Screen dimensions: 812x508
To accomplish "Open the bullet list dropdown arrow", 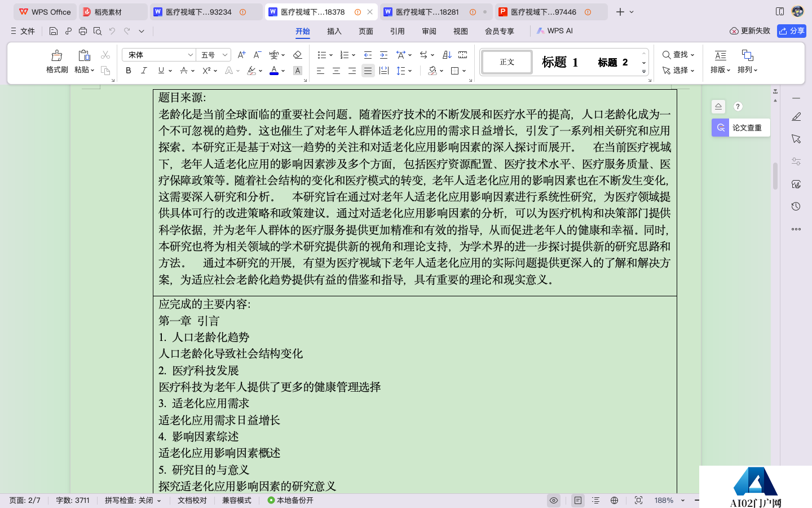I will (331, 55).
